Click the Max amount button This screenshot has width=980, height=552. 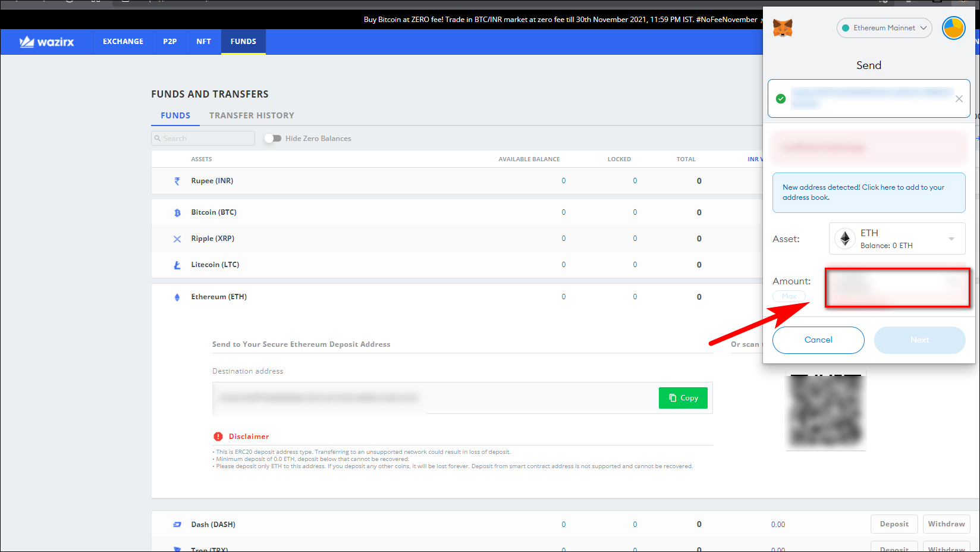pos(789,296)
